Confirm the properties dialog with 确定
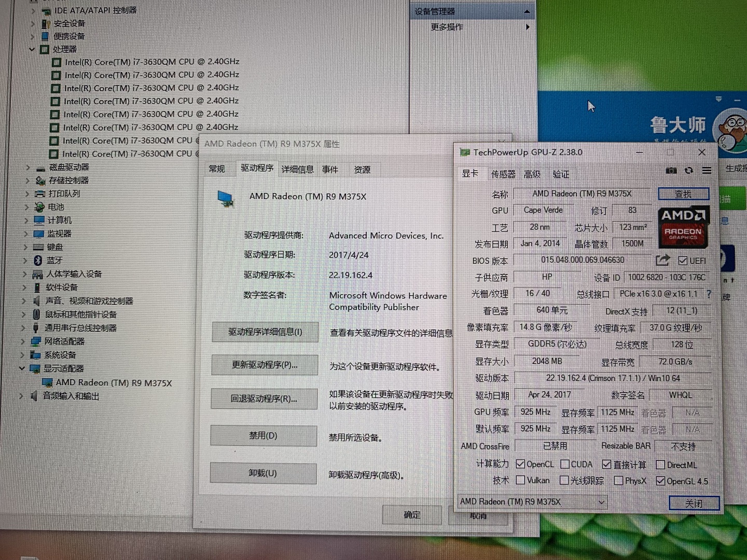 click(x=412, y=515)
